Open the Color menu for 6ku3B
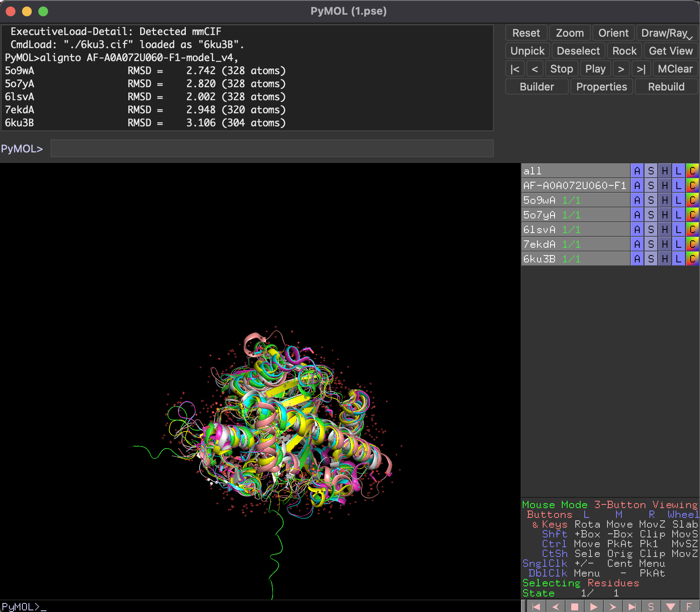The image size is (700, 612). point(692,259)
